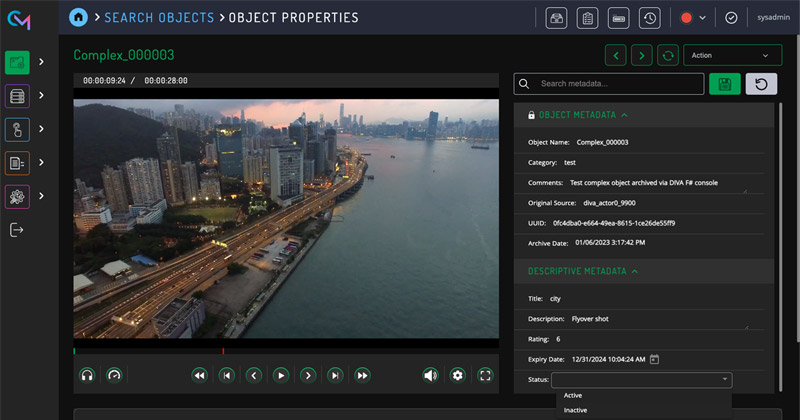Viewport: 800px width, 420px height.
Task: Click the UUID value text
Action: click(614, 224)
